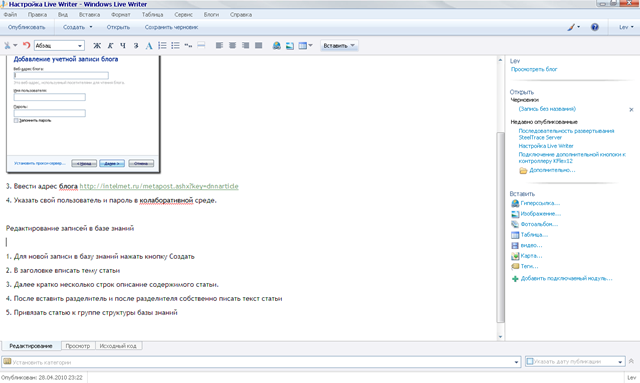Click the Cut scissors icon
The width and height of the screenshot is (640, 383).
(x=7, y=45)
